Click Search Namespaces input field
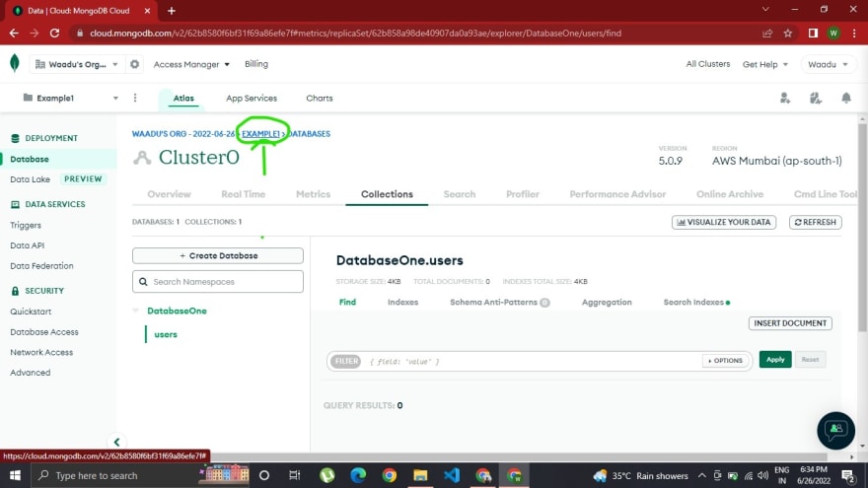 coord(218,282)
